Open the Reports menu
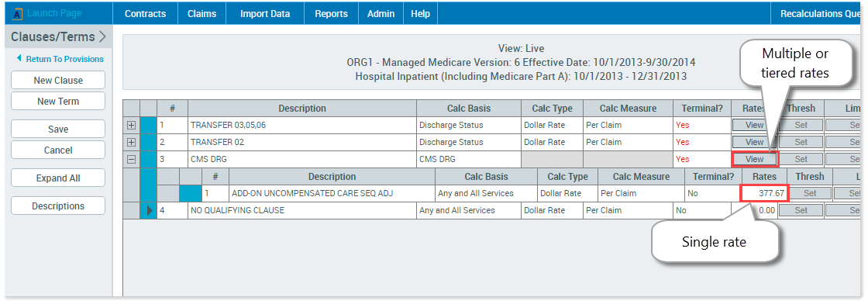This screenshot has width=868, height=304. point(331,14)
